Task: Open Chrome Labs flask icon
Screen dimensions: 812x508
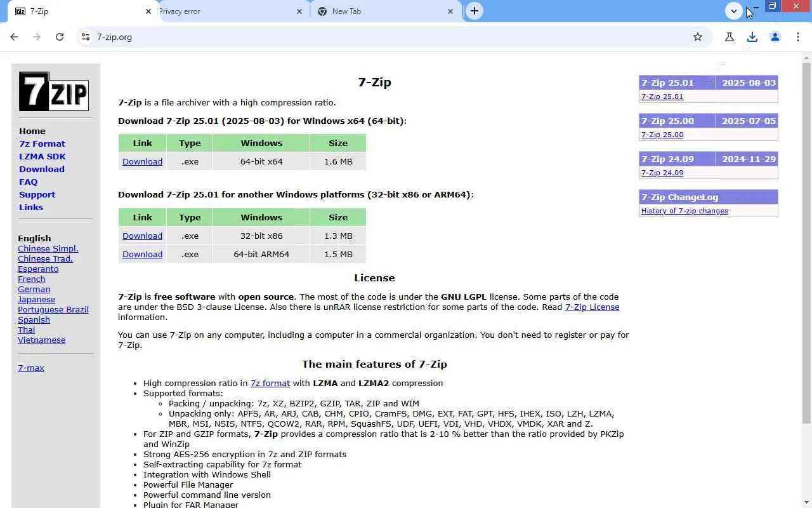Action: coord(730,37)
